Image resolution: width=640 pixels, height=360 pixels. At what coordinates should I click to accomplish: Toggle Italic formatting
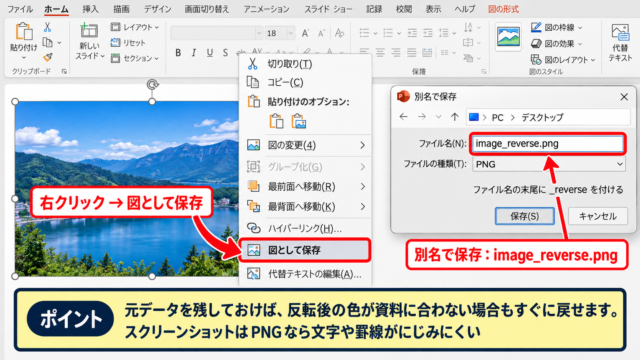(x=194, y=53)
